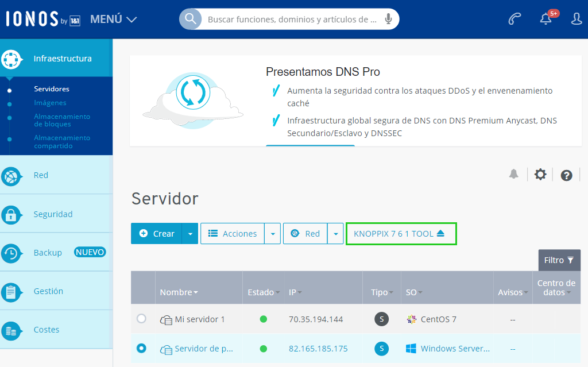Click the Crear button
Screen dimensions: 588x367
click(x=156, y=233)
